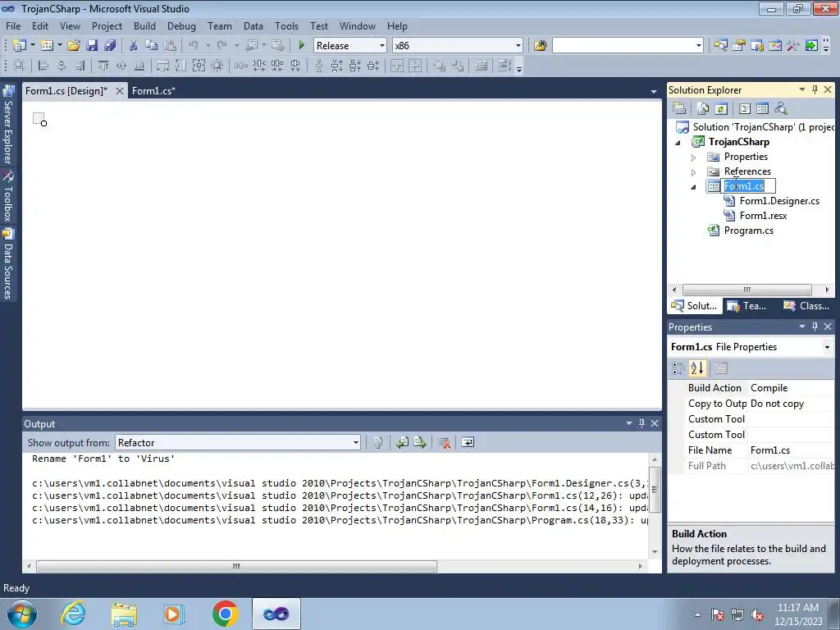The width and height of the screenshot is (840, 630).
Task: Select Form1.Designer.cs in Solution Explorer
Action: pyautogui.click(x=779, y=201)
